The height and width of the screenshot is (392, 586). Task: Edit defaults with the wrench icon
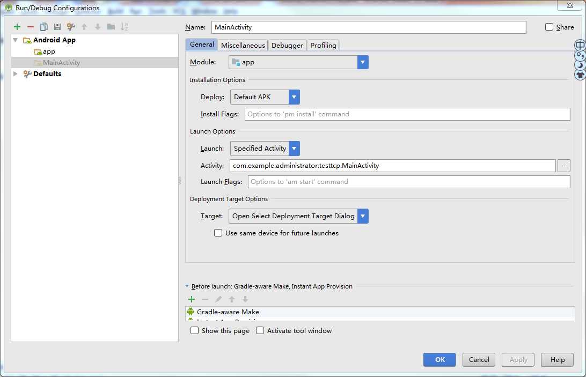click(71, 27)
